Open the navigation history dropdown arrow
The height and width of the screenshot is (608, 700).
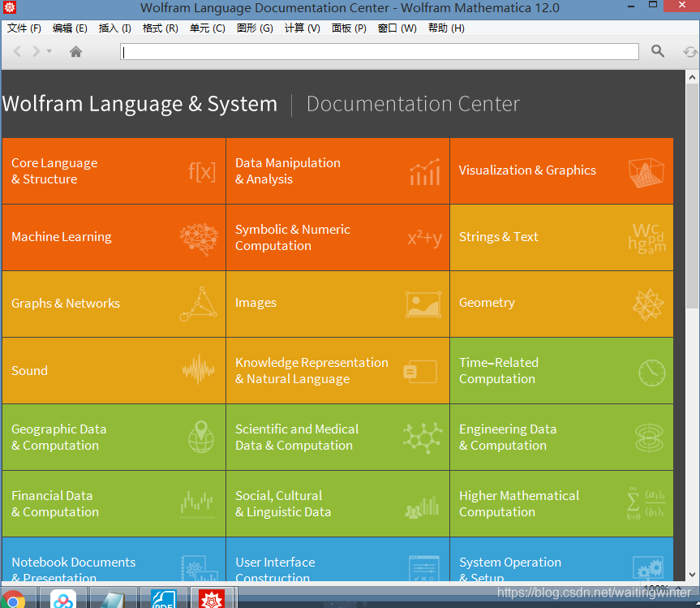tap(49, 51)
